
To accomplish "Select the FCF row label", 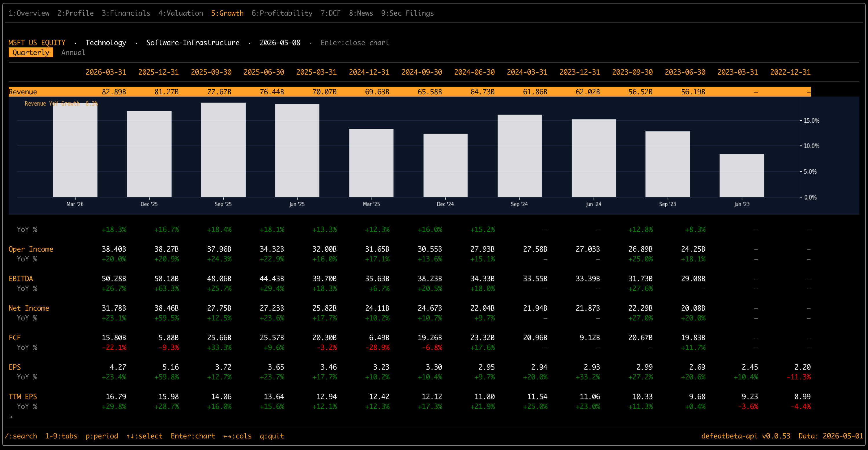I will tap(15, 338).
